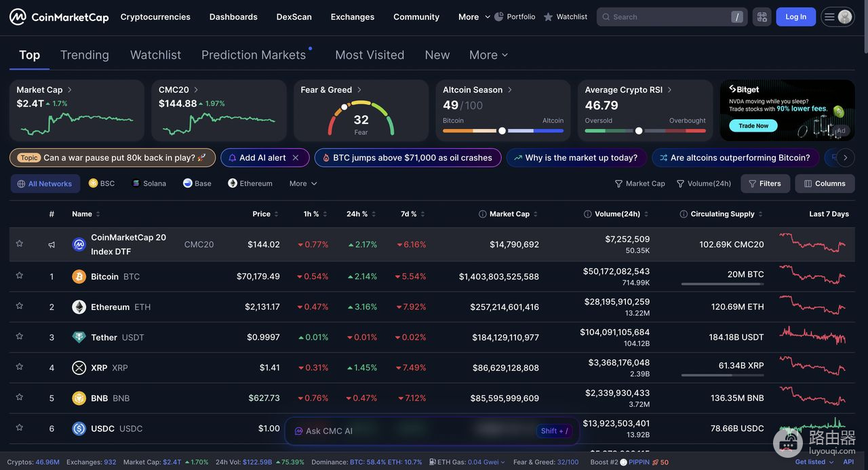Open the Dashboards menu

pos(233,17)
